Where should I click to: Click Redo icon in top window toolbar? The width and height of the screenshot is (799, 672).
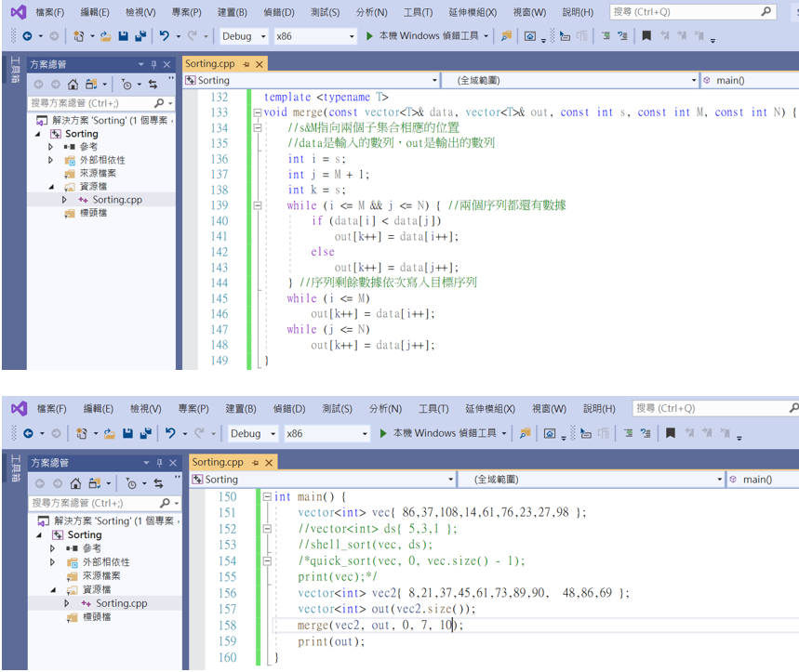click(x=193, y=35)
